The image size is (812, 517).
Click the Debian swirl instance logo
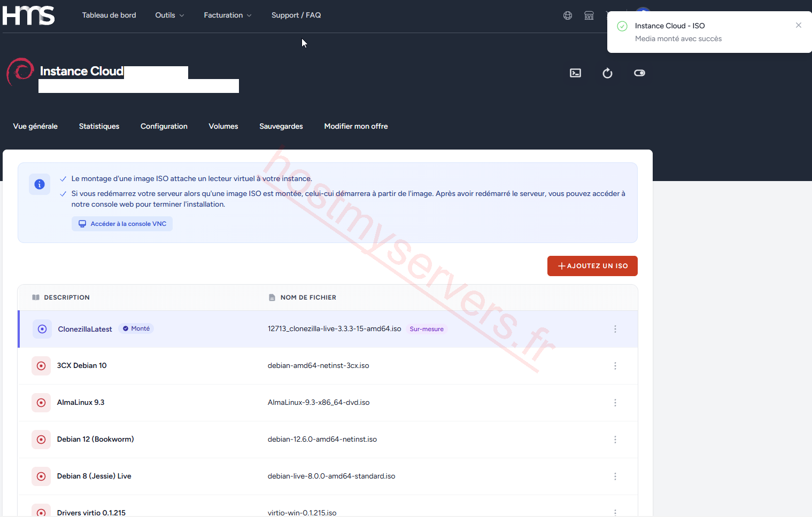(20, 72)
